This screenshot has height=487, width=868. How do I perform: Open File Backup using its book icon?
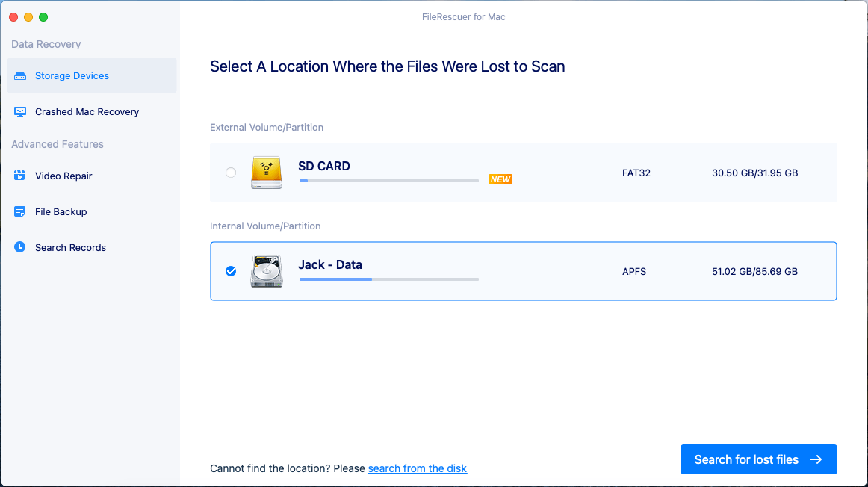click(x=20, y=211)
